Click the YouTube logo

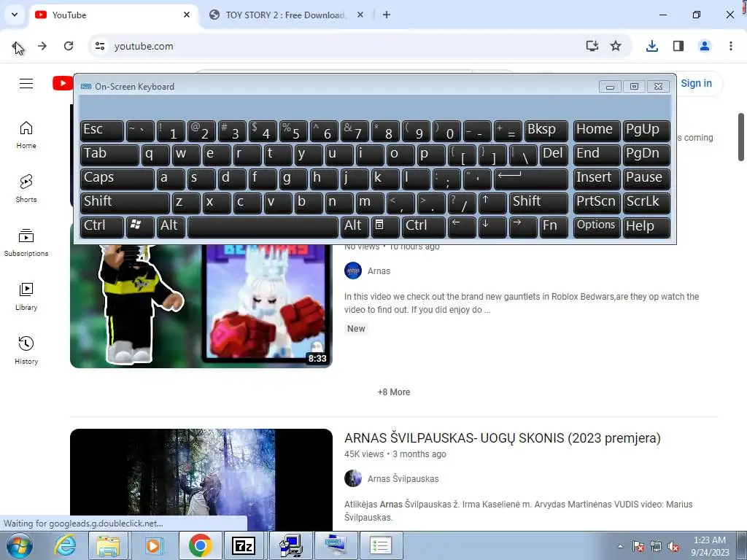pos(63,83)
